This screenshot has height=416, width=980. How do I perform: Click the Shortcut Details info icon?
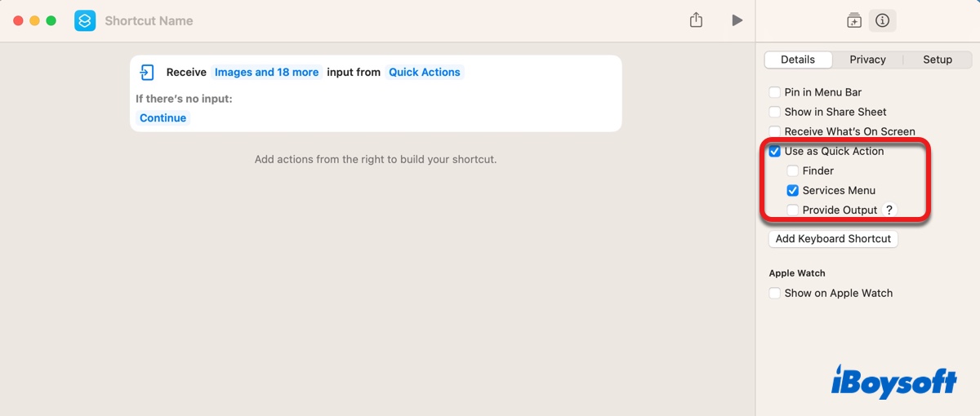pos(882,21)
